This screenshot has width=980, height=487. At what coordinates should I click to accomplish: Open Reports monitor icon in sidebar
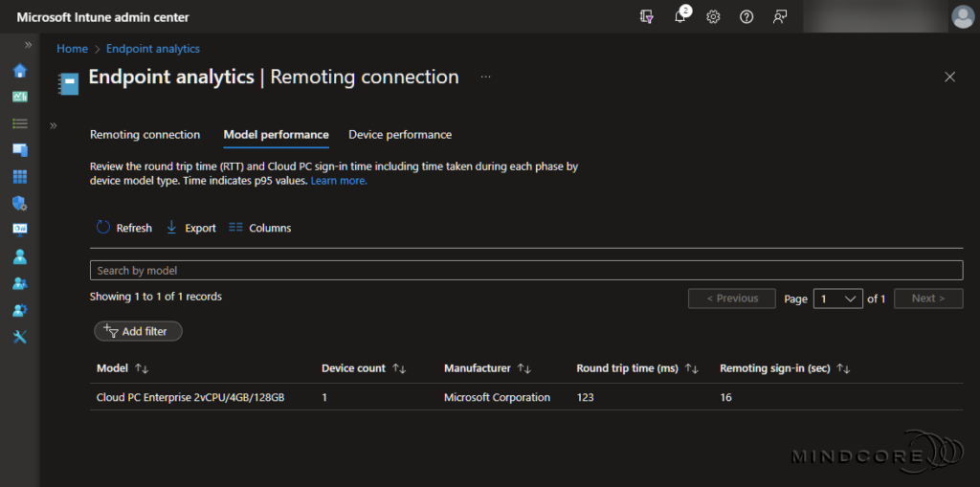click(x=20, y=230)
